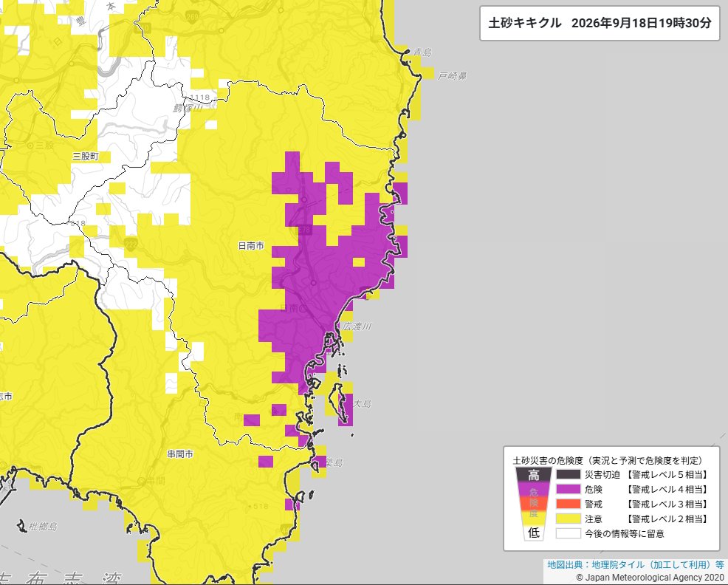Click the 広渡川 river label

[x=357, y=326]
